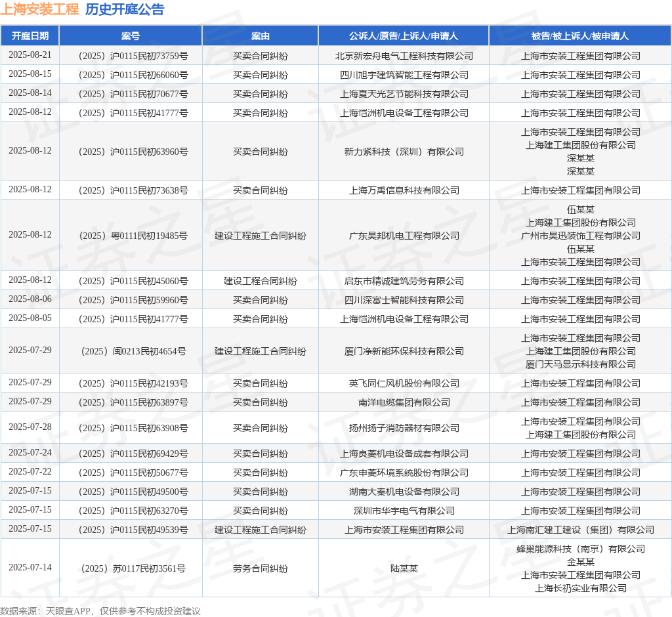The width and height of the screenshot is (672, 617).
Task: Select the date 2025-08-05
Action: [x=30, y=318]
